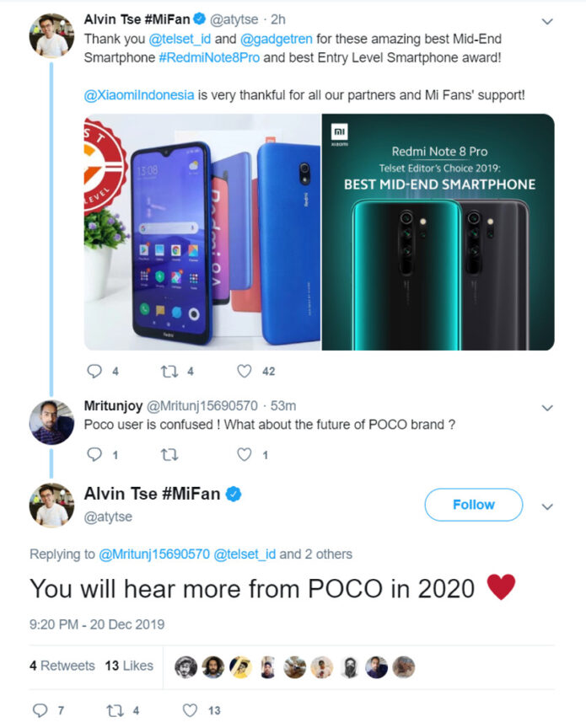Screen dimensions: 586x728
Task: Click the reply icon showing 7 replies
Action: 41,710
